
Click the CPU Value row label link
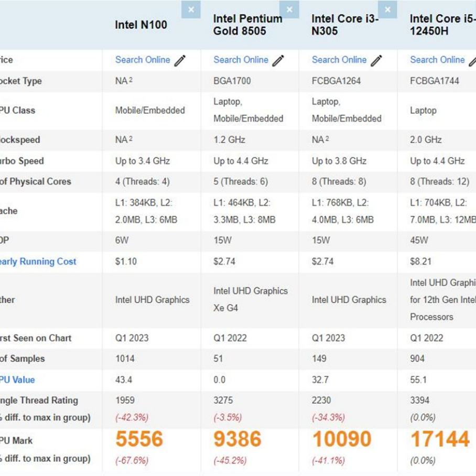17,380
